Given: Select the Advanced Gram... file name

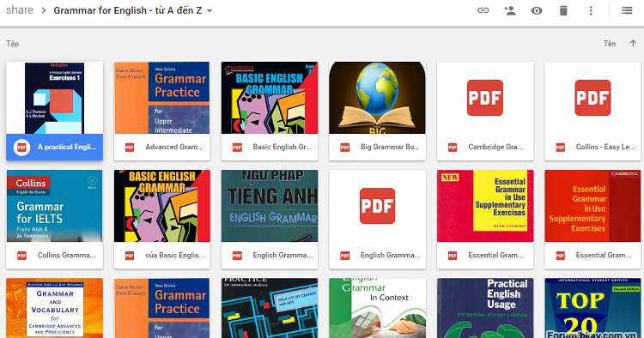Looking at the screenshot, I should click(174, 147).
